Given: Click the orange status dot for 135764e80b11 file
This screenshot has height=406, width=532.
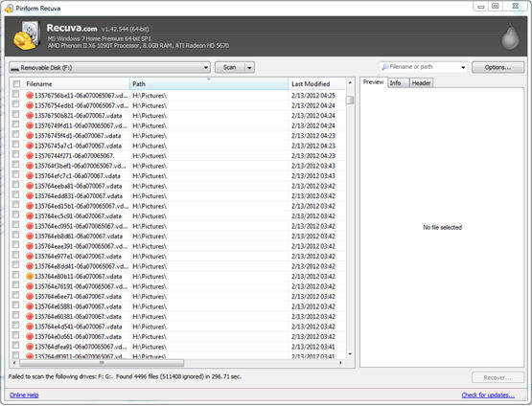Looking at the screenshot, I should pos(30,276).
